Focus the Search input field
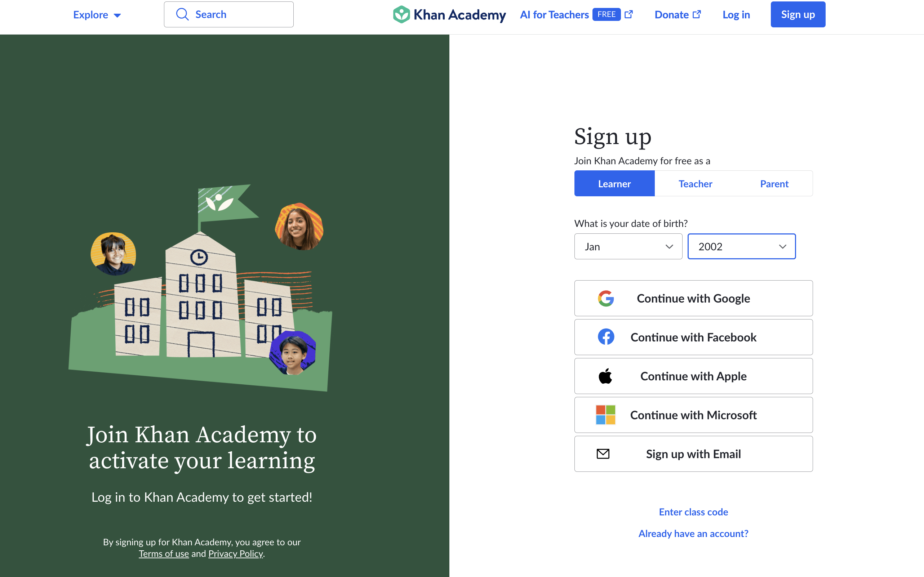This screenshot has width=924, height=577. tap(229, 14)
